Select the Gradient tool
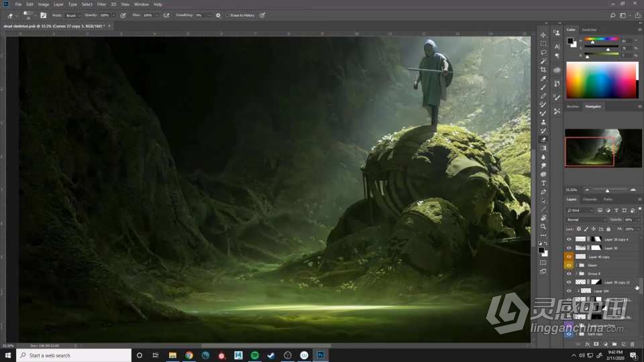Viewport: 644px width, 362px height. click(543, 148)
